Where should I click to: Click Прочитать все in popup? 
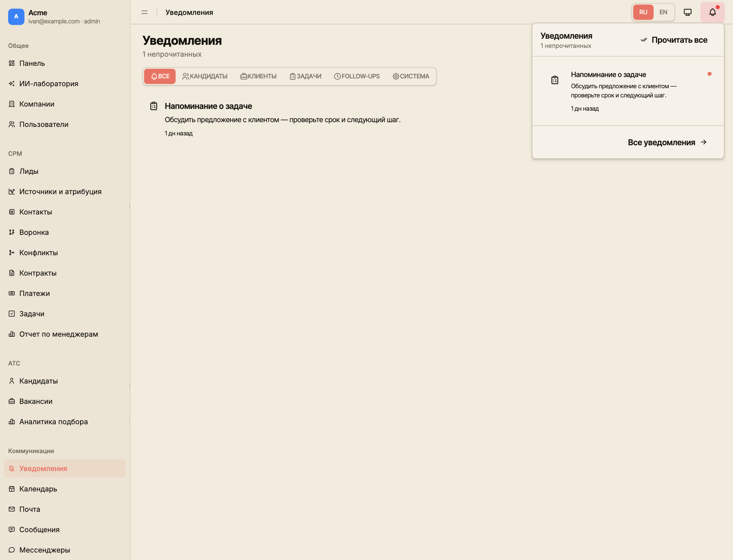(x=674, y=40)
